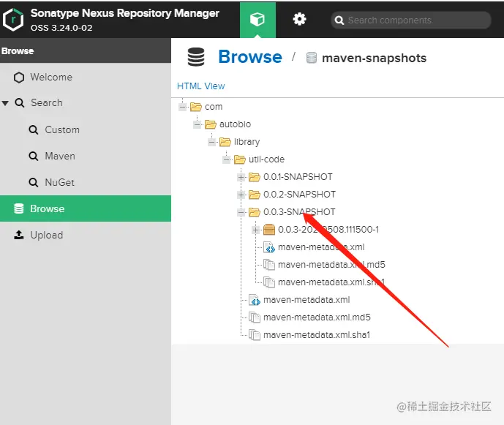Expand the 0.0.1-SNAPSHOT folder
Screen dimensions: 504x425
241,177
